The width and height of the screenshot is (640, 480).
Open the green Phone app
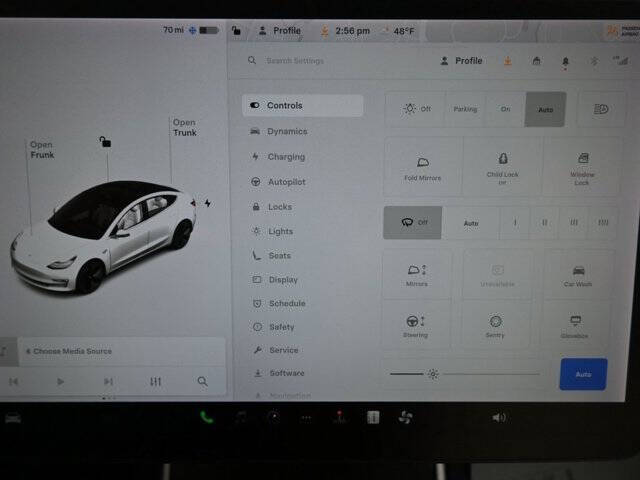click(207, 417)
